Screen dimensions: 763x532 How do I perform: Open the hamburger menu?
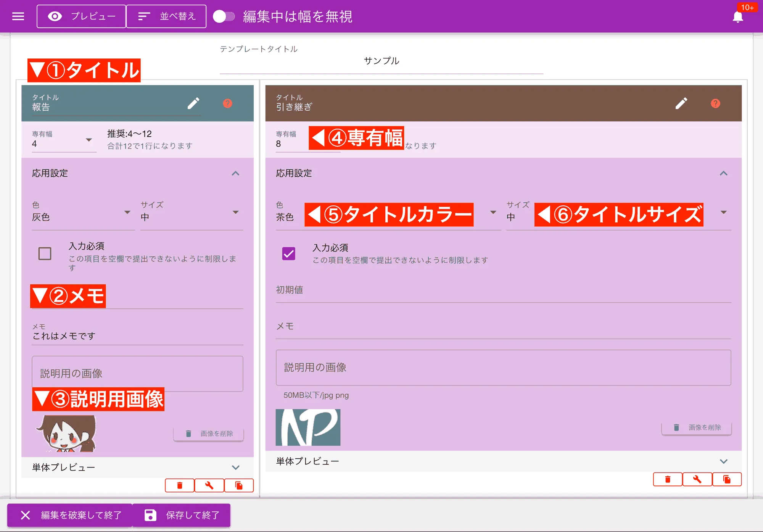coord(18,16)
